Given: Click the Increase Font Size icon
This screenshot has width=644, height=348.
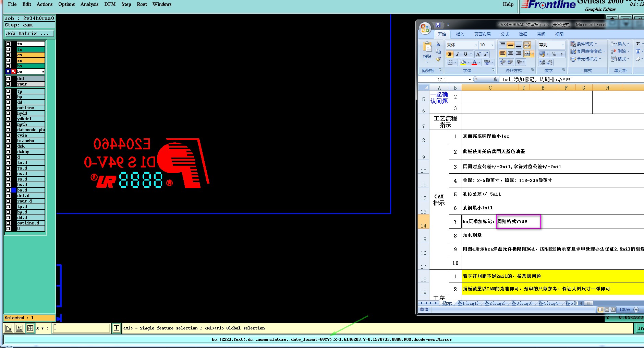Looking at the screenshot, I should pos(478,54).
